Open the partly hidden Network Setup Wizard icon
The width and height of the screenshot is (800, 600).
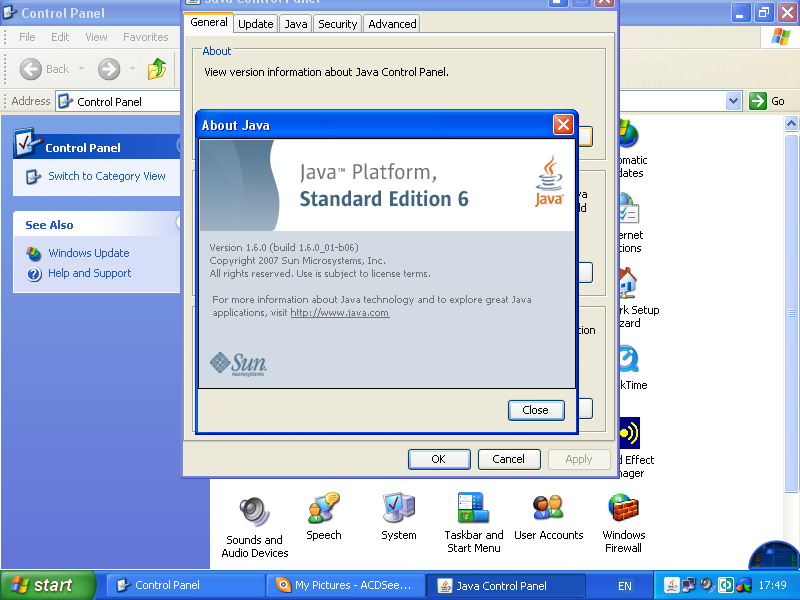[629, 283]
